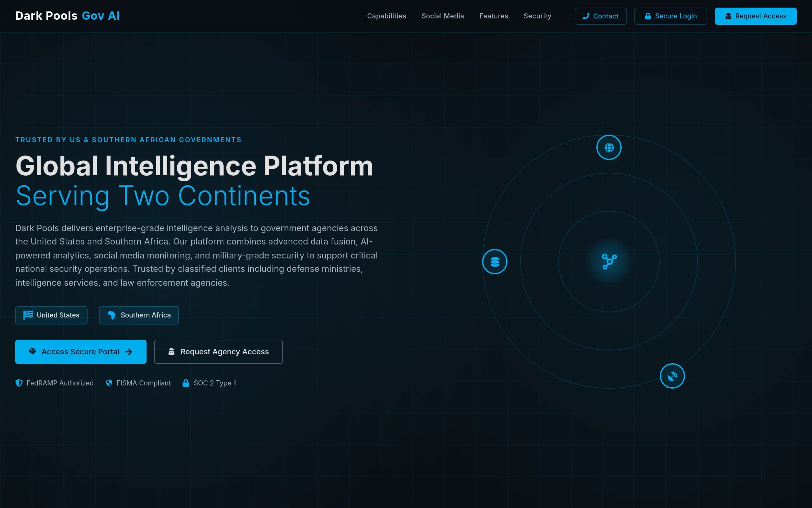
Task: Click the FedRAMP Authorized shield icon
Action: [x=19, y=383]
